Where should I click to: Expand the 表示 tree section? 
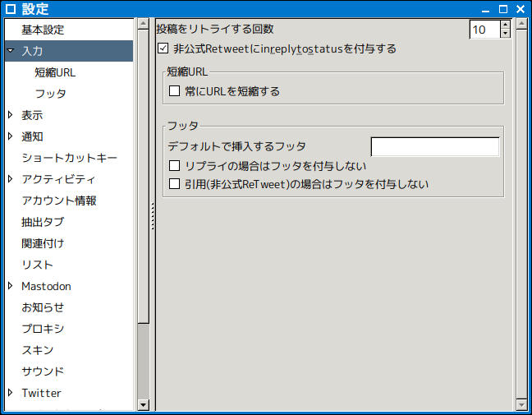pyautogui.click(x=10, y=115)
